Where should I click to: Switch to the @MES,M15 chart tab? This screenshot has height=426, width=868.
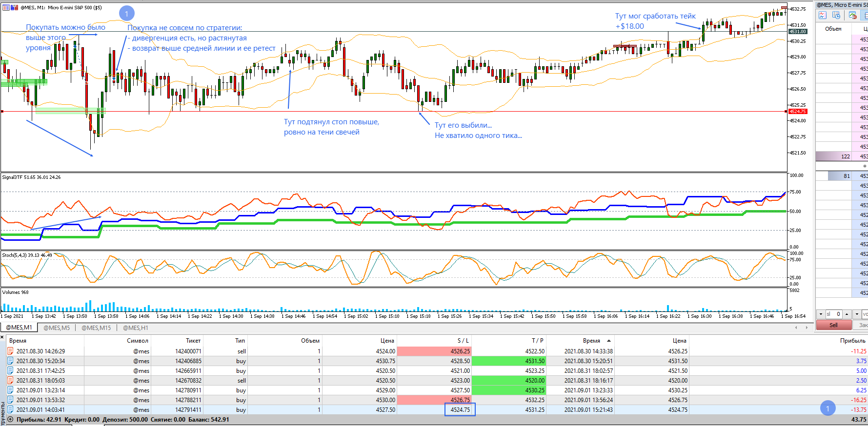96,328
